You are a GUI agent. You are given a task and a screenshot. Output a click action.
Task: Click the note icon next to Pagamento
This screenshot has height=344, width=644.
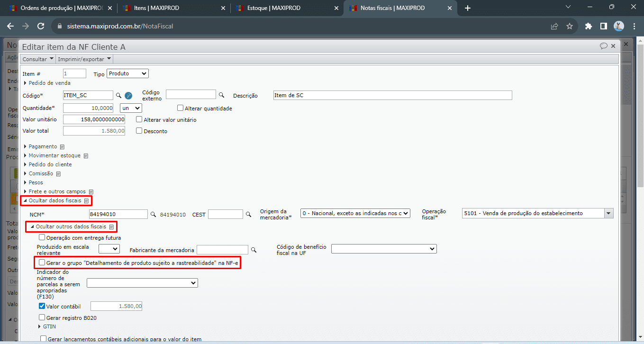(x=62, y=147)
